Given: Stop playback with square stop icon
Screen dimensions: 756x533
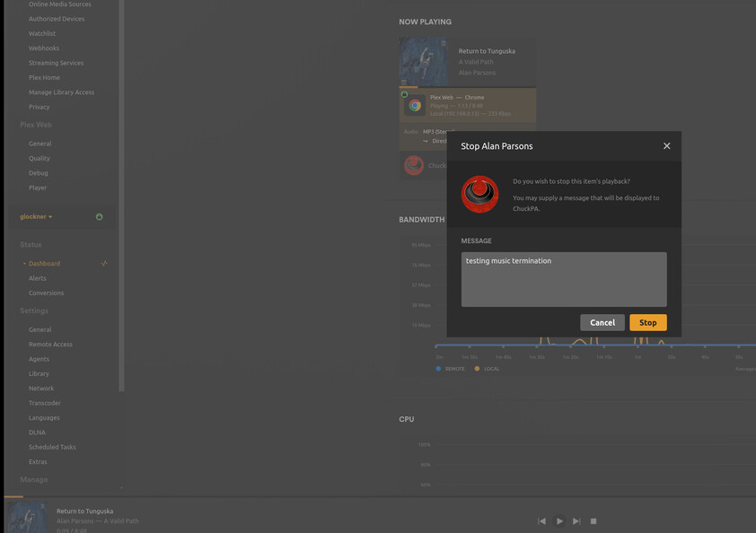Looking at the screenshot, I should point(593,521).
